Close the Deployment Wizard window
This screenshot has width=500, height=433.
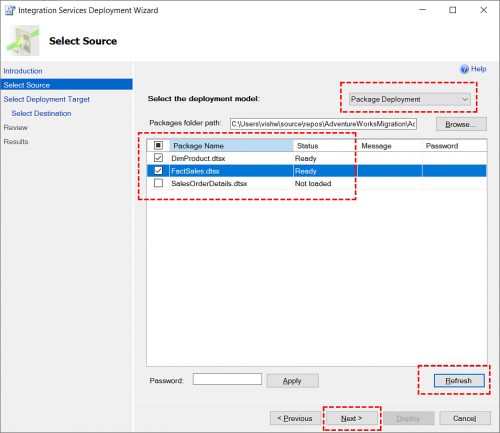pos(483,10)
